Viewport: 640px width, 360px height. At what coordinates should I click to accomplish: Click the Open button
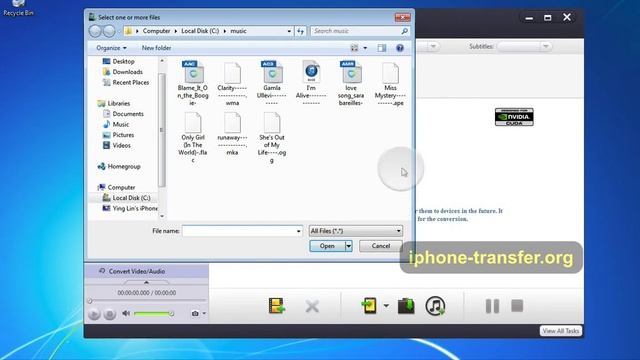tap(327, 246)
